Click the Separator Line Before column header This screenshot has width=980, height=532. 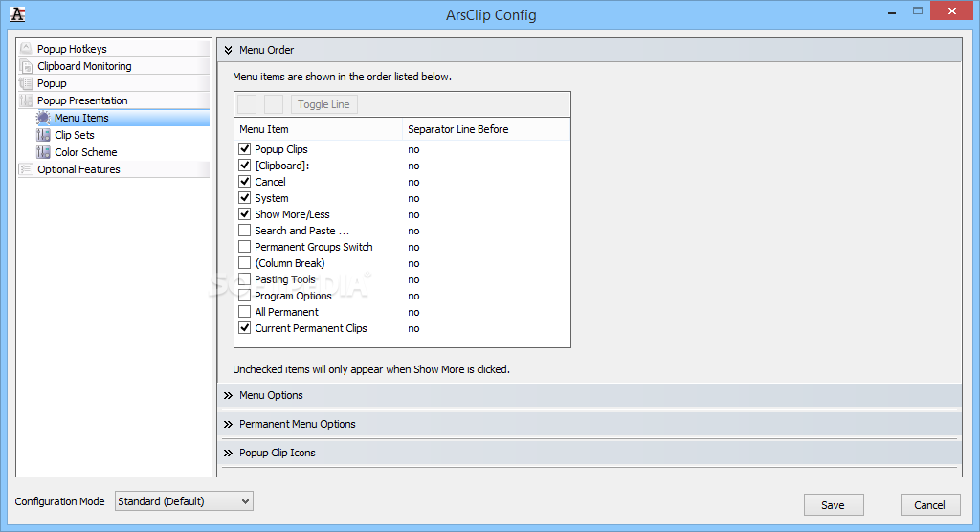486,129
